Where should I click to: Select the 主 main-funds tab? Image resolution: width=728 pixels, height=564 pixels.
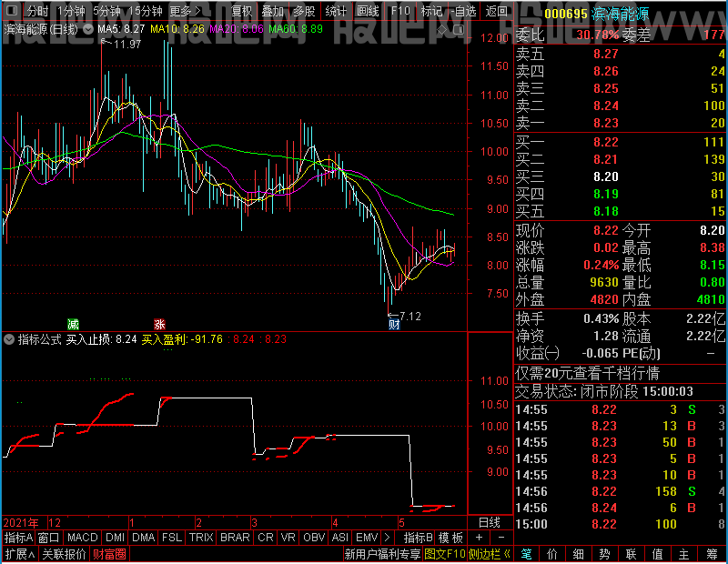(x=684, y=554)
